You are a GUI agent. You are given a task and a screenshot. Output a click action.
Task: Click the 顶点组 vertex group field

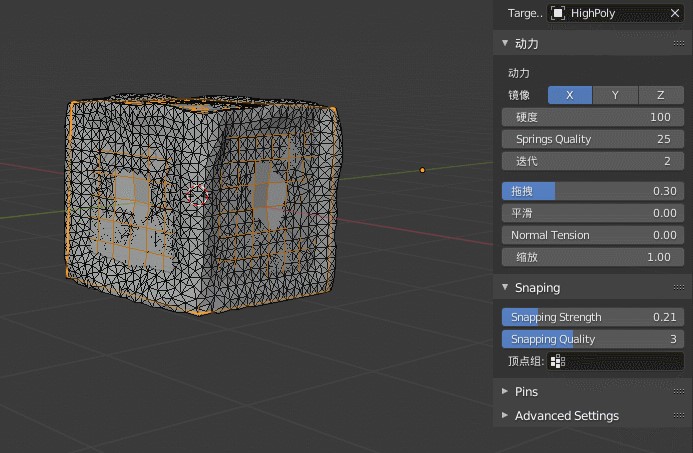(615, 361)
